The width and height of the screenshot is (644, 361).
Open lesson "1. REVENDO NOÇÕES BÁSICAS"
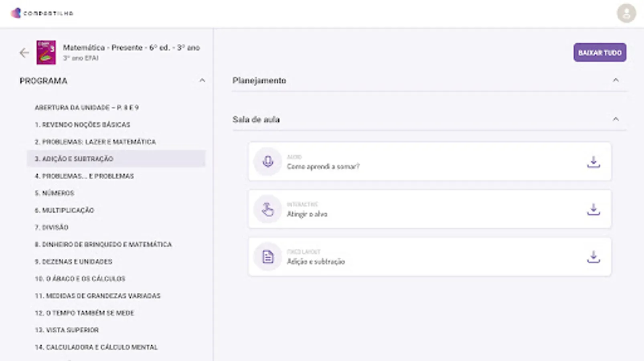[82, 124]
